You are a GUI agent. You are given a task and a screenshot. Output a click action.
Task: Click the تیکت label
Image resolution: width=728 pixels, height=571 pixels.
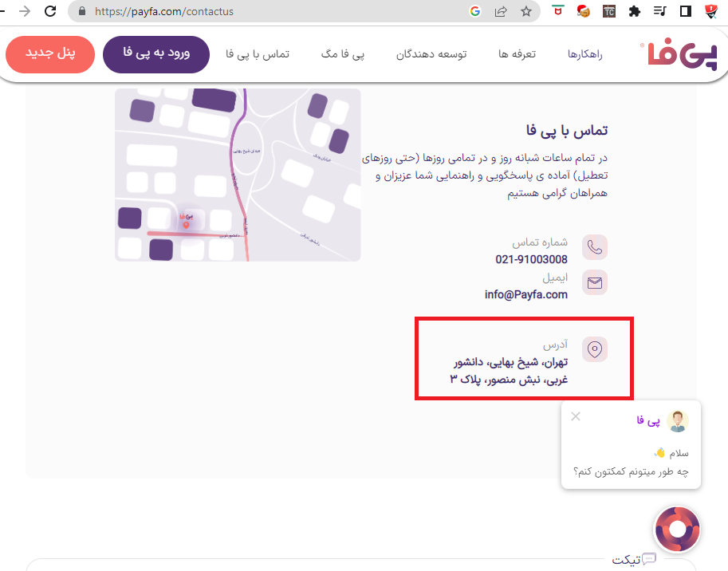[626, 561]
